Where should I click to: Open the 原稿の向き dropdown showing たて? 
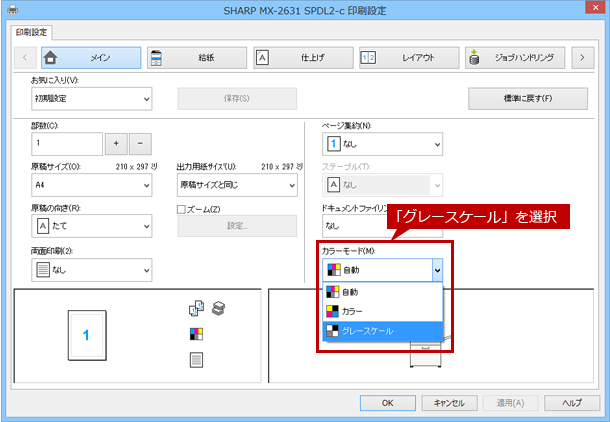(91, 226)
